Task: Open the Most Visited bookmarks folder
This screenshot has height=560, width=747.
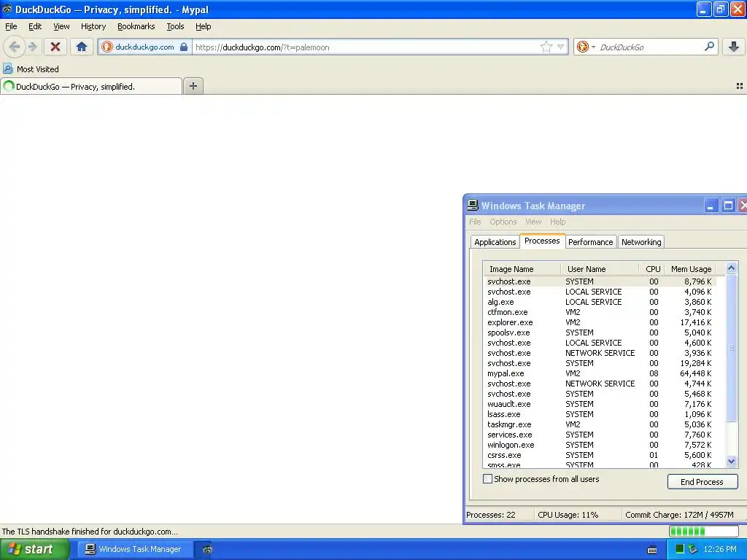Action: click(x=31, y=69)
